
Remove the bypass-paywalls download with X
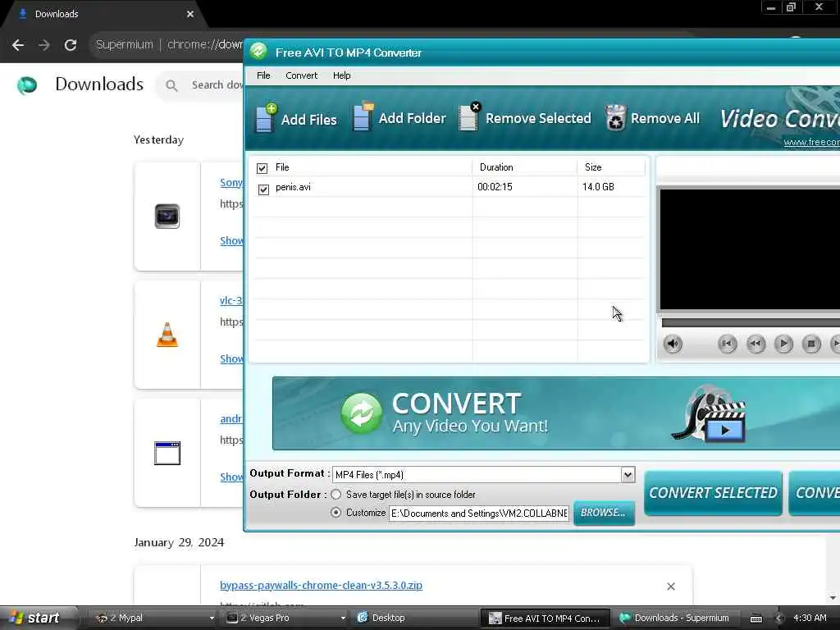pos(671,587)
